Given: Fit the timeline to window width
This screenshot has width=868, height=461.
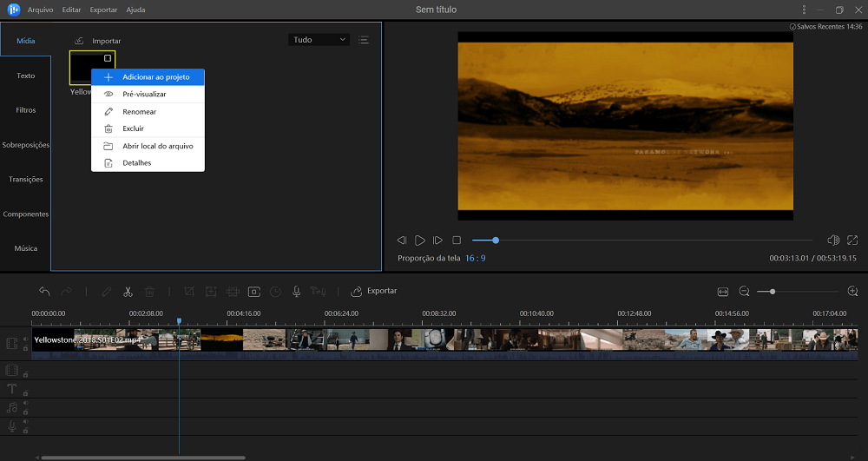Looking at the screenshot, I should tap(723, 292).
